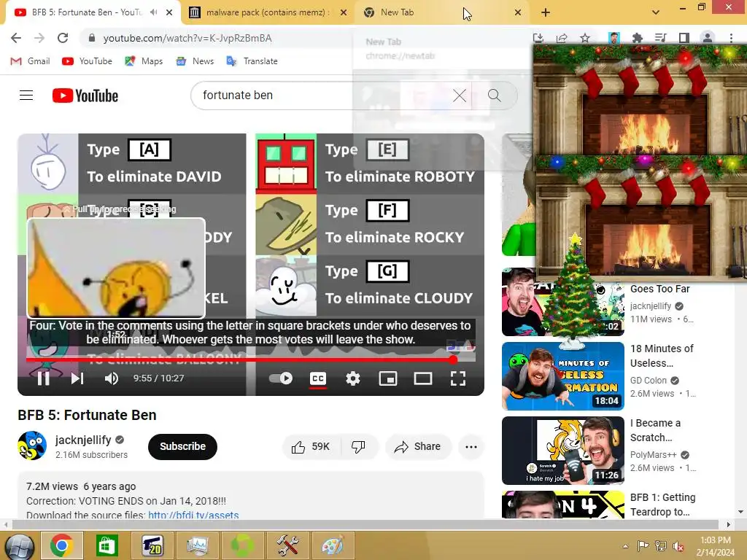Skip to next video
747x560 pixels.
click(77, 378)
